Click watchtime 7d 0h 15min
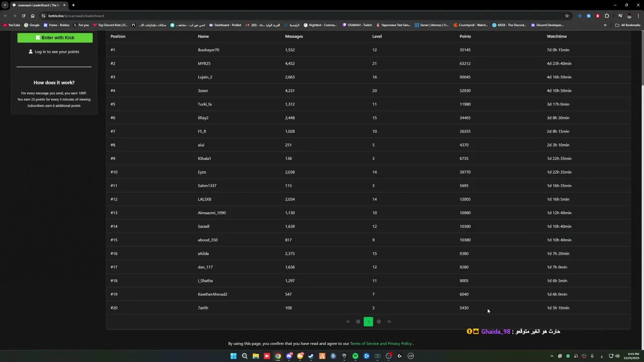Image resolution: width=644 pixels, height=362 pixels. [558, 50]
